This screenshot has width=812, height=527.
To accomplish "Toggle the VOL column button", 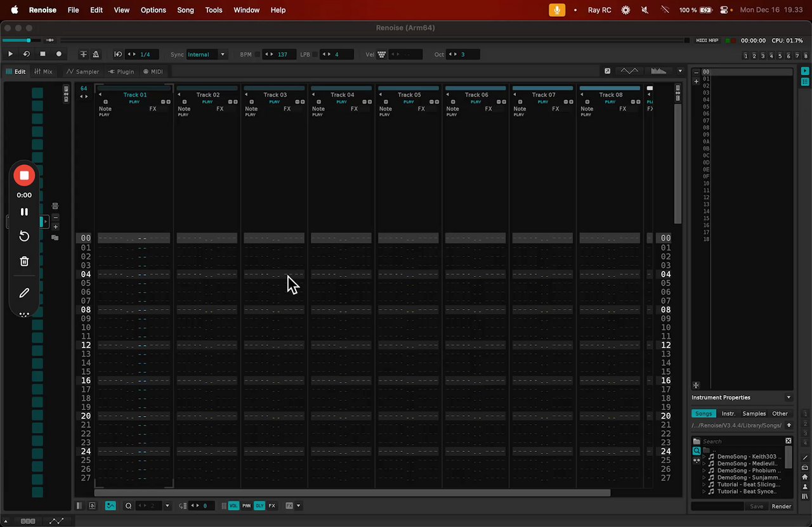I will tap(233, 506).
